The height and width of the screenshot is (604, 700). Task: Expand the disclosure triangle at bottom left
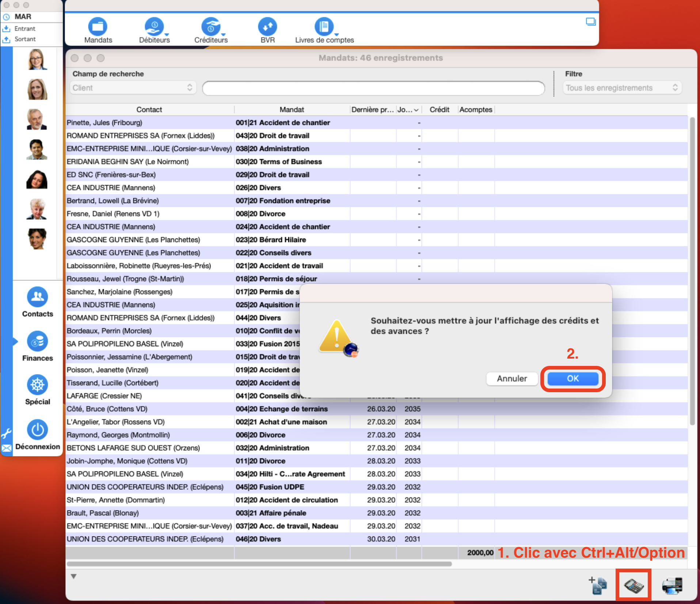point(73,577)
